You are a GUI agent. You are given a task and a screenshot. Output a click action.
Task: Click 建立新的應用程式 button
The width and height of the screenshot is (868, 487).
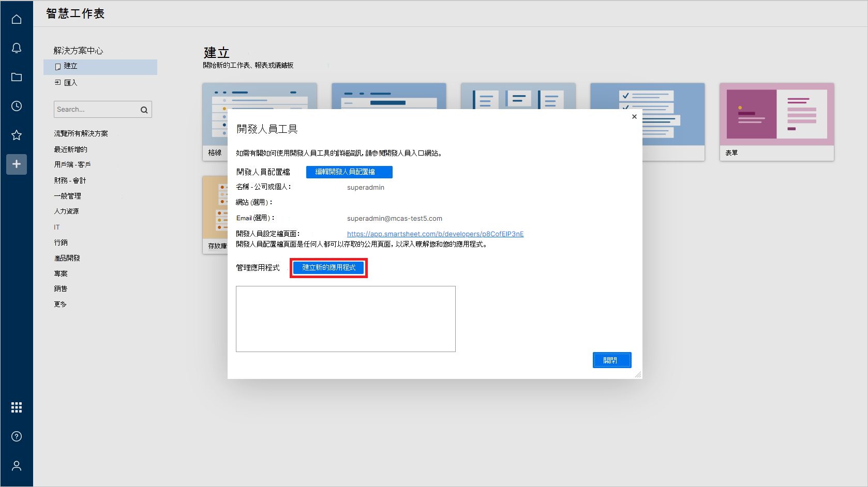pos(328,267)
